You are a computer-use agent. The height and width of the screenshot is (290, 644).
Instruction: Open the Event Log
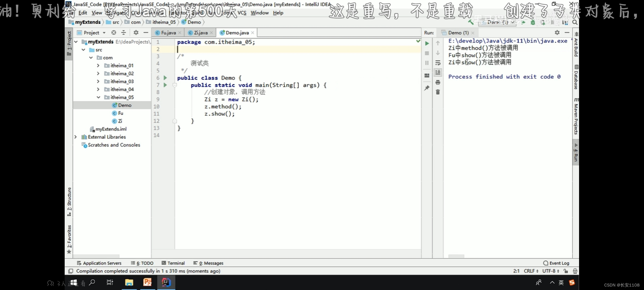[x=556, y=263]
